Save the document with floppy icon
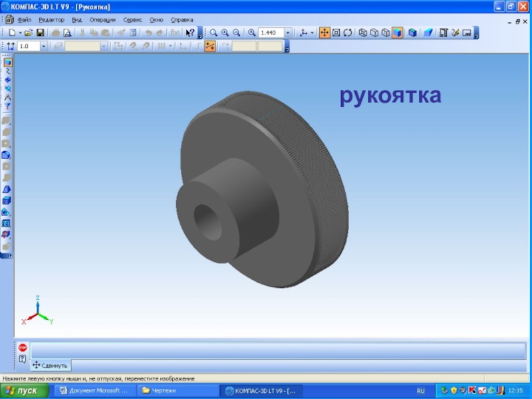Viewport: 532px width, 399px height. 40,33
